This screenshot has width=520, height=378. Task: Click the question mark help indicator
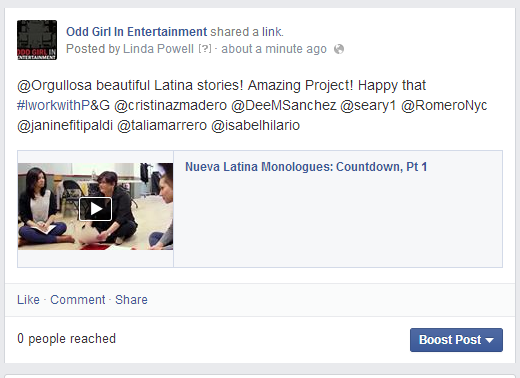click(205, 49)
